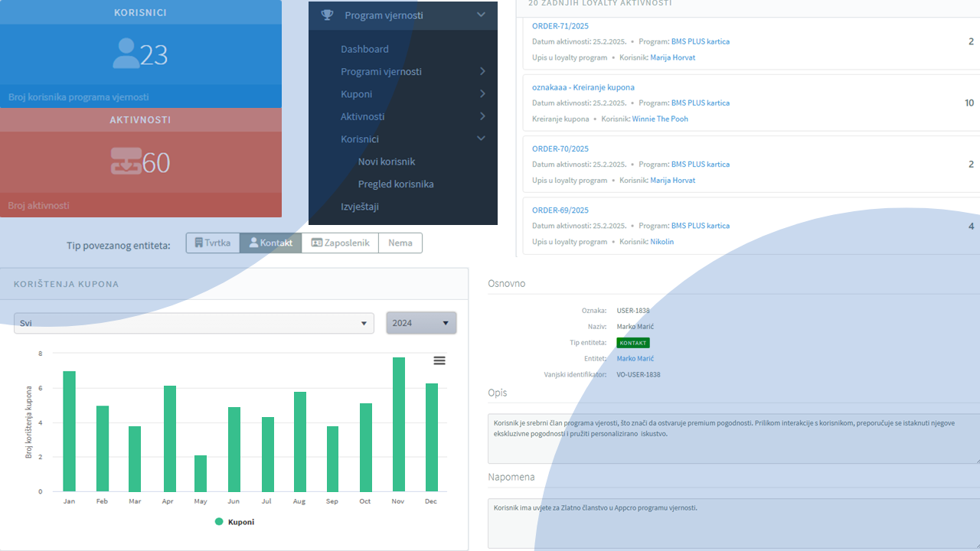Image resolution: width=980 pixels, height=551 pixels.
Task: Select Pregled korisnika menu entry
Action: click(x=396, y=184)
